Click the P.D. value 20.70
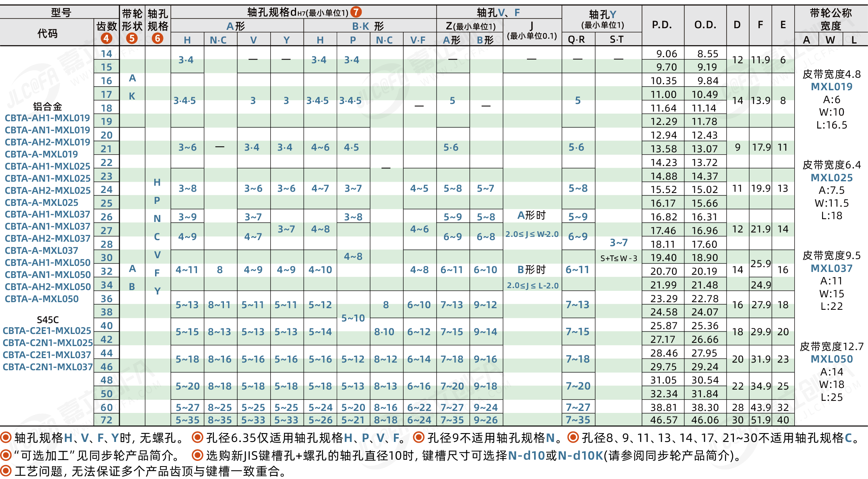 coord(664,271)
